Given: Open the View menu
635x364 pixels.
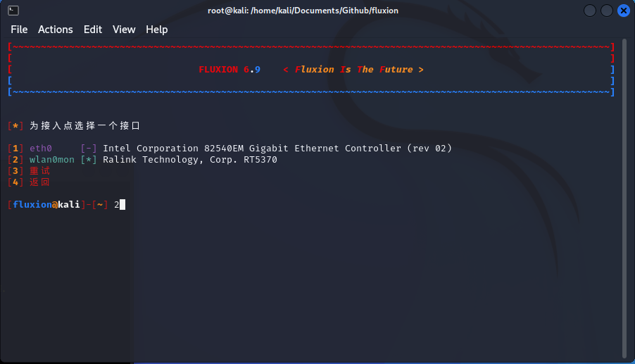Looking at the screenshot, I should click(x=124, y=30).
